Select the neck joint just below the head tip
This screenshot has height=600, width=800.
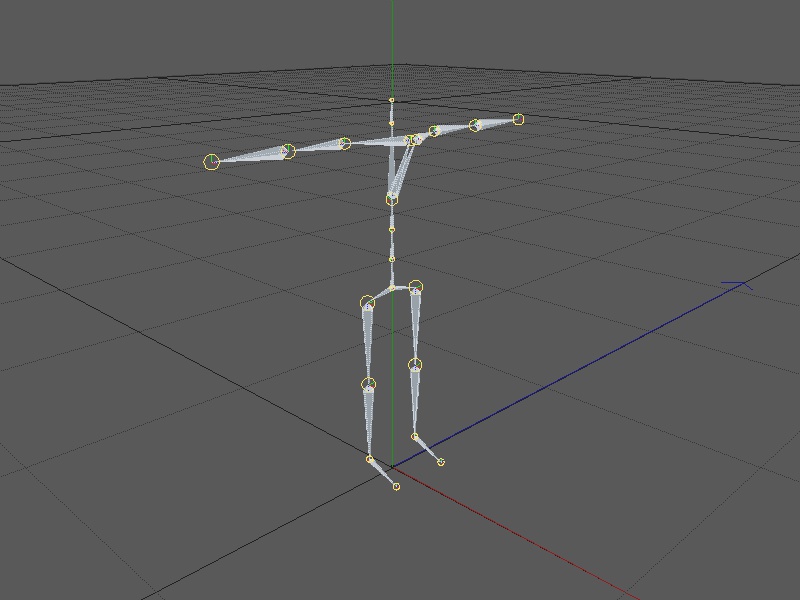point(392,123)
